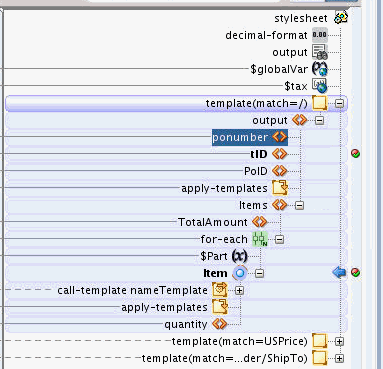Collapse the template(match=/) node
The image size is (383, 369).
pyautogui.click(x=339, y=103)
